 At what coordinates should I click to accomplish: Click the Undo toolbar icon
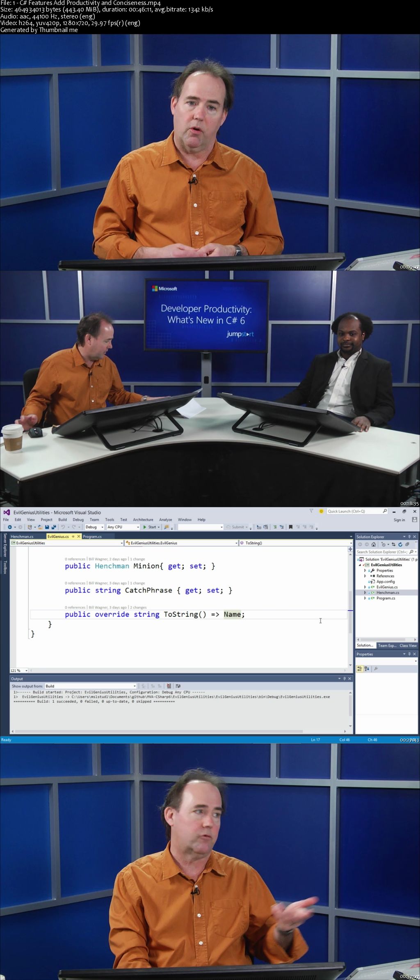pos(63,527)
